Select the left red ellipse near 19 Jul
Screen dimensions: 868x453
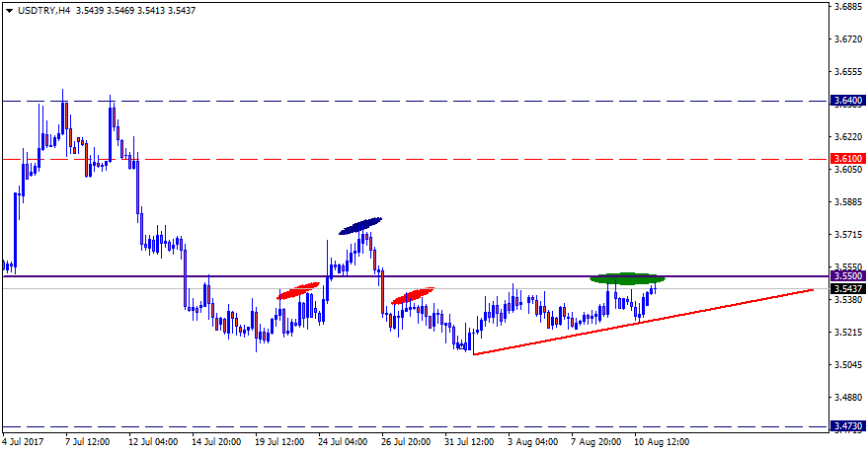299,290
